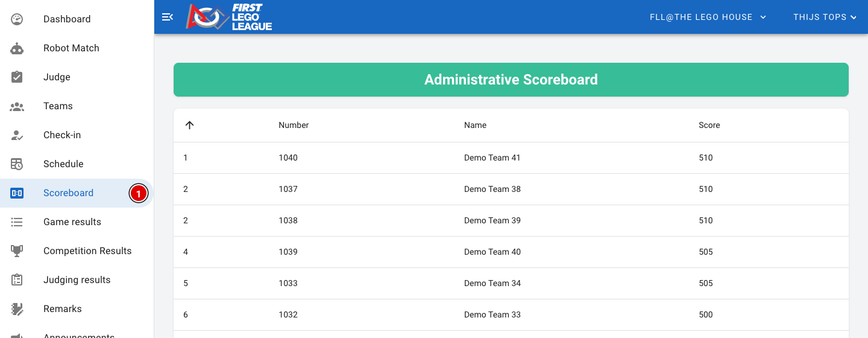Click the Game results list icon
The height and width of the screenshot is (338, 868).
pyautogui.click(x=17, y=222)
